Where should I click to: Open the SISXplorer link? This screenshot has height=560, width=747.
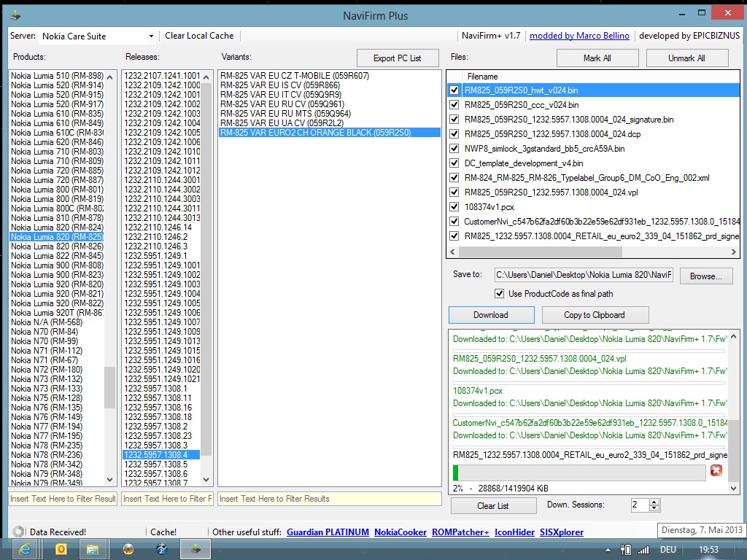tap(561, 532)
